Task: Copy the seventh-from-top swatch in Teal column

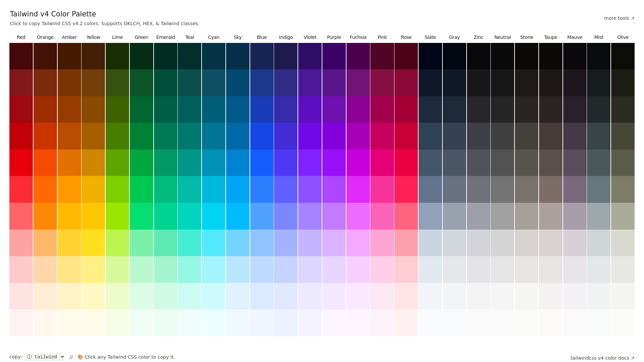Action: (x=190, y=216)
